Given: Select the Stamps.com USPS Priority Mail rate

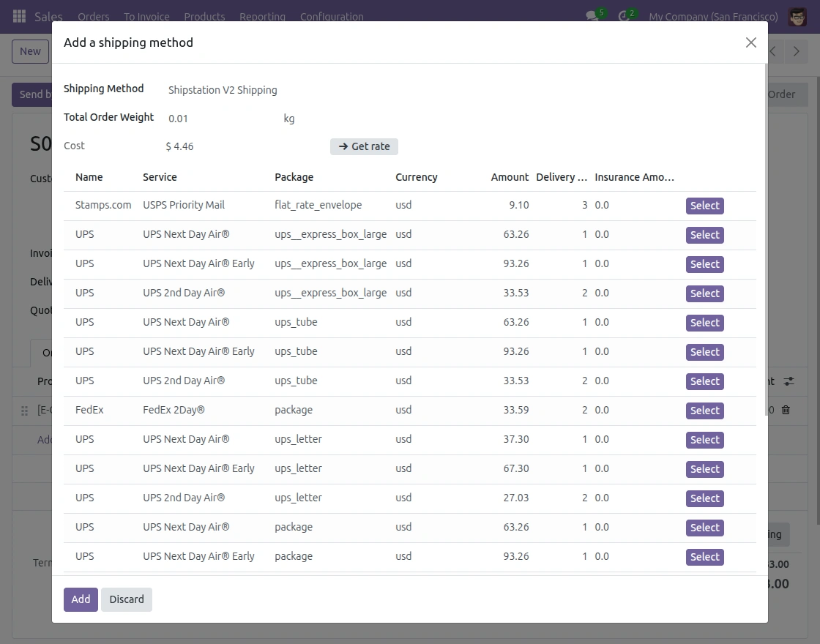Looking at the screenshot, I should tap(704, 206).
